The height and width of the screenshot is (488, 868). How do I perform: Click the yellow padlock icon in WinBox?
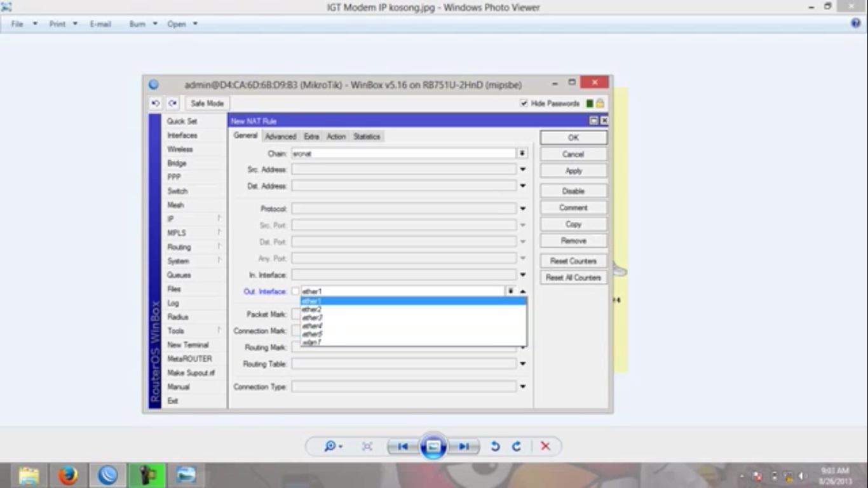click(600, 103)
